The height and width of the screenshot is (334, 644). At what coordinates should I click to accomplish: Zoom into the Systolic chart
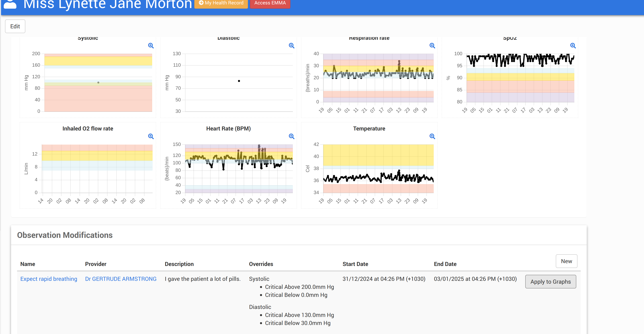pos(151,46)
